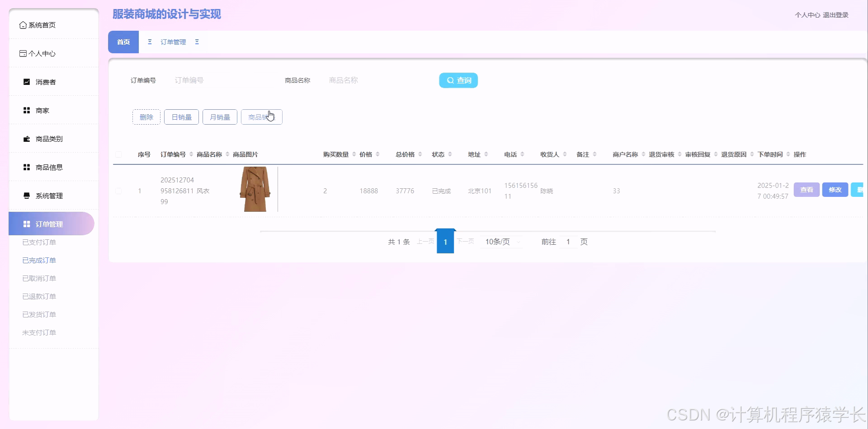Open the 日销量 daily sales chart
Viewport: 868px width, 429px height.
181,117
